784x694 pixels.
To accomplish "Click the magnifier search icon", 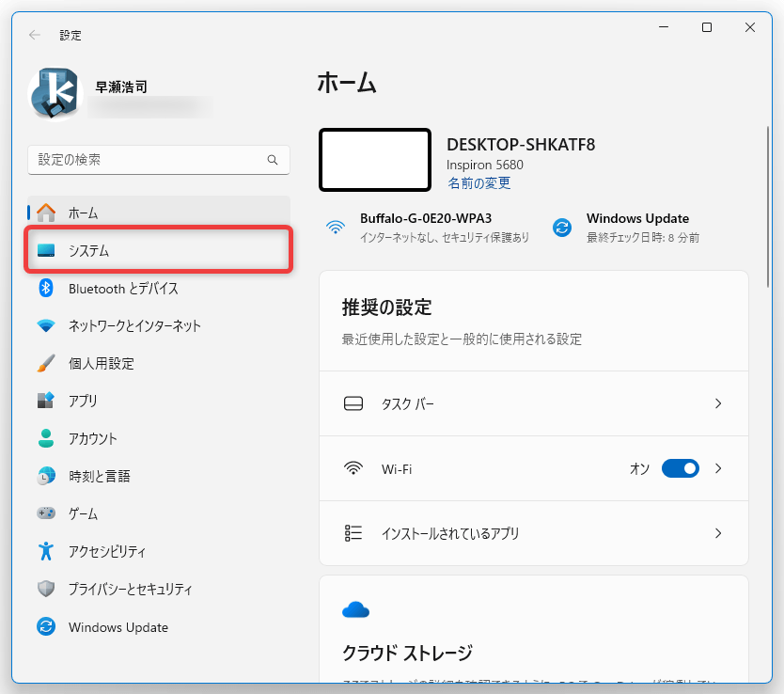I will pos(273,160).
